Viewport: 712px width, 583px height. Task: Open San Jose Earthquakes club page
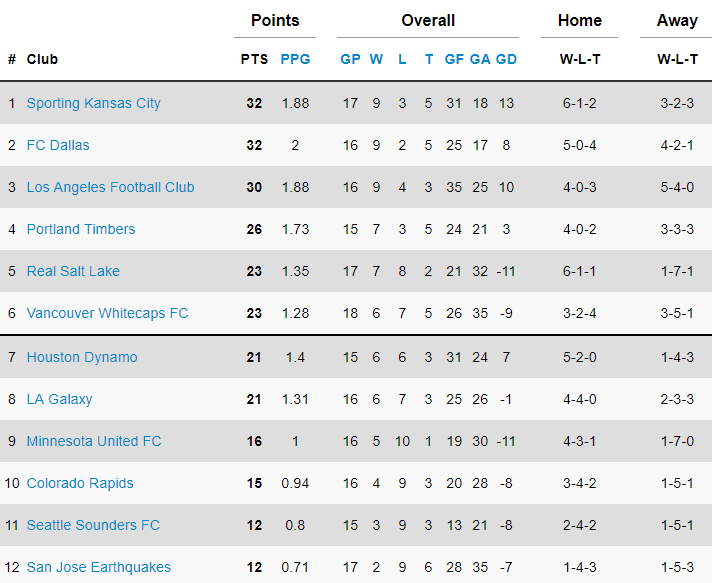[99, 567]
